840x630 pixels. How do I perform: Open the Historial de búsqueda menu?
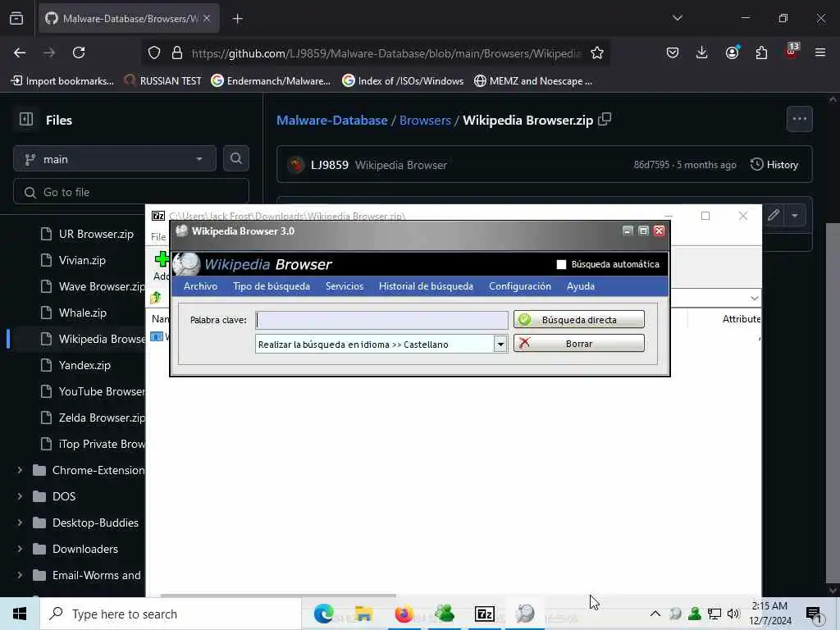coord(426,286)
